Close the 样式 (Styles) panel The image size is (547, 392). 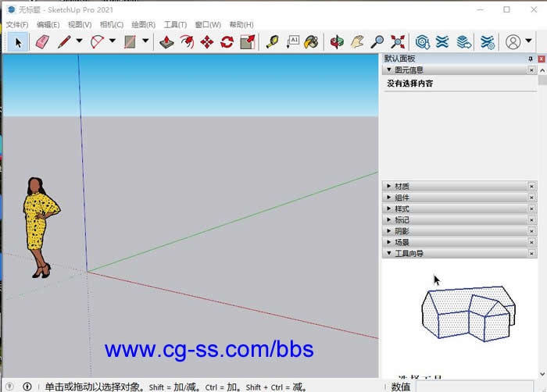[531, 209]
